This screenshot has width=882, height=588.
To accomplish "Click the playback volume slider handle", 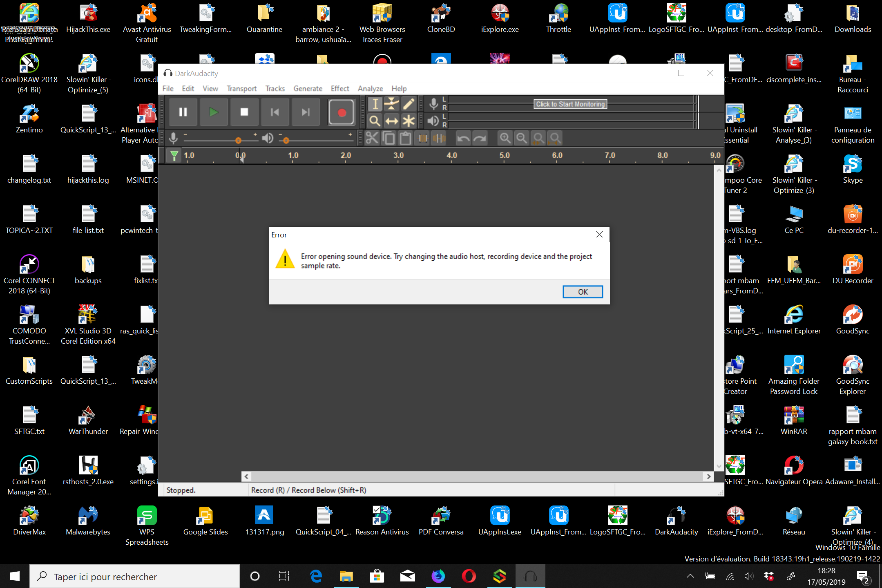I will tap(286, 141).
